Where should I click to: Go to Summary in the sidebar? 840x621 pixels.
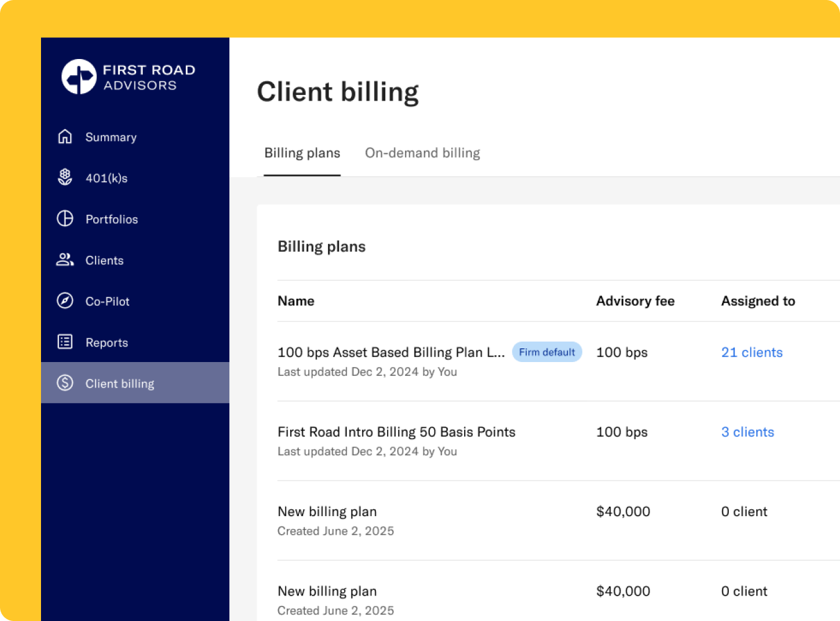pyautogui.click(x=111, y=137)
